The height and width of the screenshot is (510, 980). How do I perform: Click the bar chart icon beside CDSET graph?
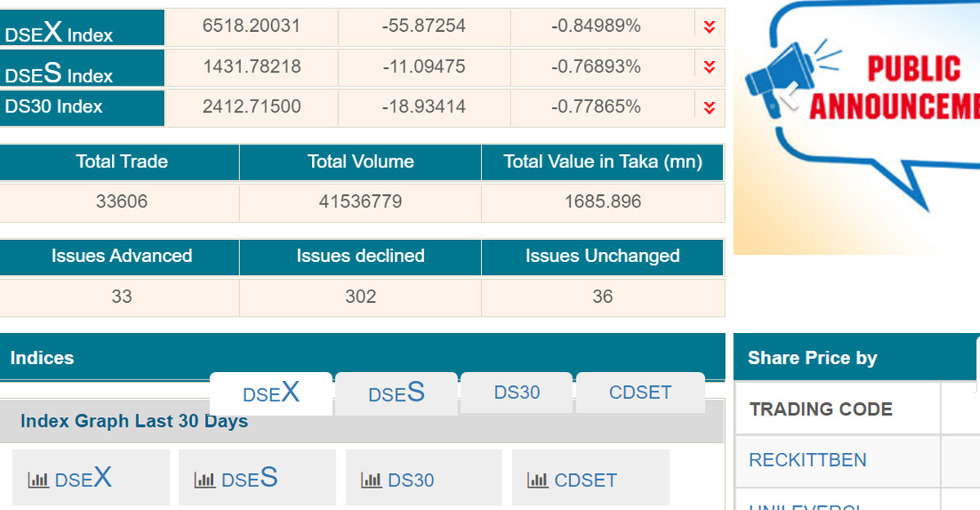[537, 480]
